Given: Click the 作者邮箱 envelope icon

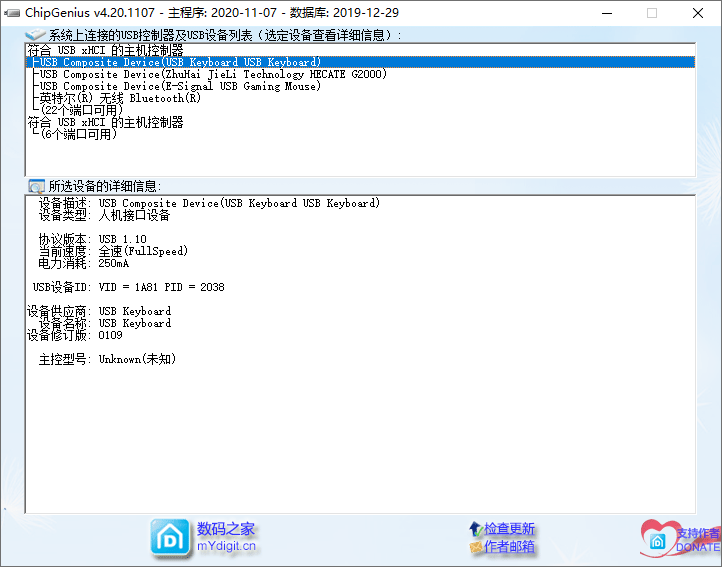Looking at the screenshot, I should pyautogui.click(x=476, y=547).
